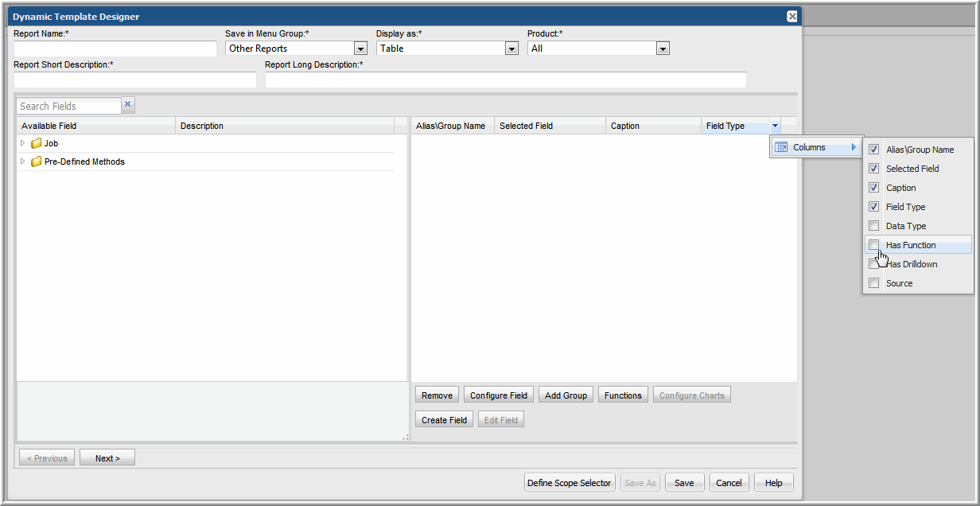Click the Pre-Defined Methods folder icon
980x506 pixels.
pos(36,162)
